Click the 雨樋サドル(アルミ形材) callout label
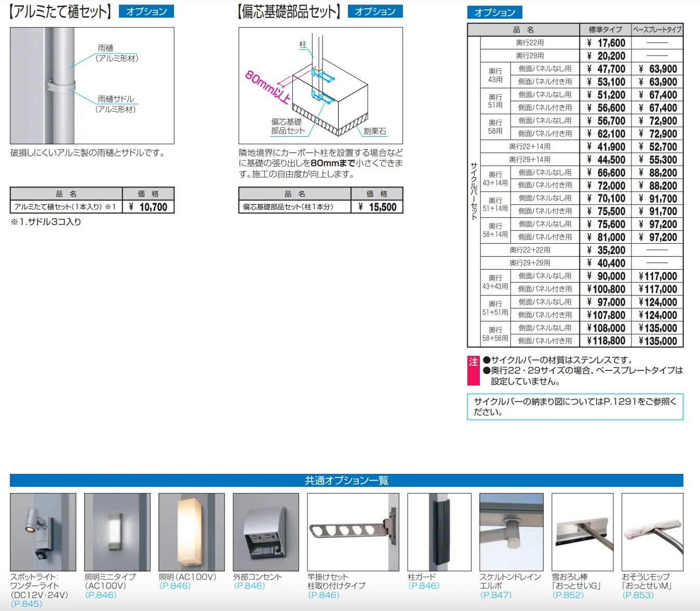Viewport: 700px width, 611px height. (116, 104)
